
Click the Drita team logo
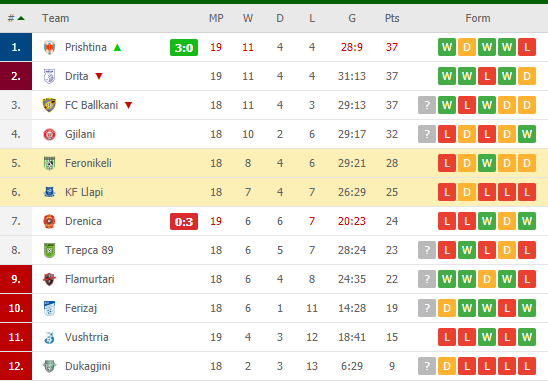click(x=49, y=76)
